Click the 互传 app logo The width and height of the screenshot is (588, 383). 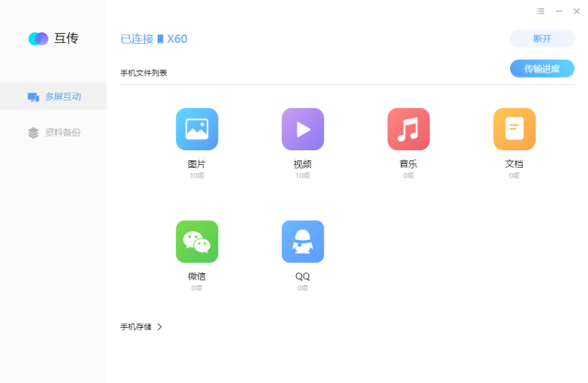pyautogui.click(x=39, y=38)
